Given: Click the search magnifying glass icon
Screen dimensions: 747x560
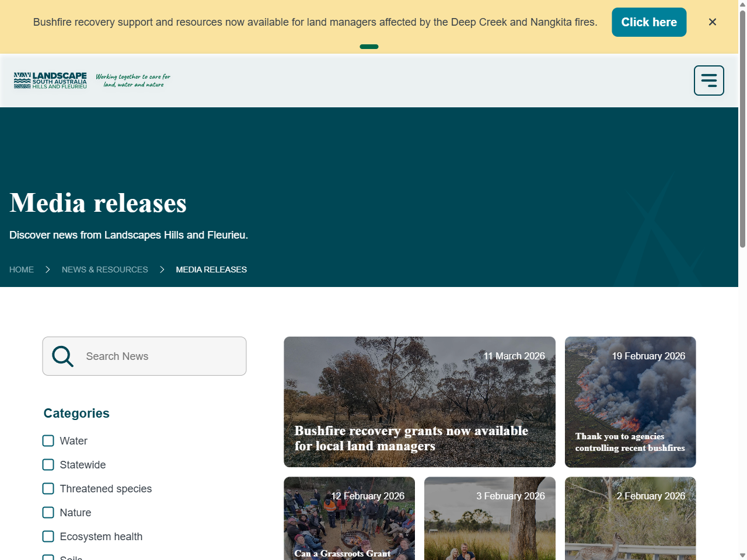Looking at the screenshot, I should tap(62, 356).
